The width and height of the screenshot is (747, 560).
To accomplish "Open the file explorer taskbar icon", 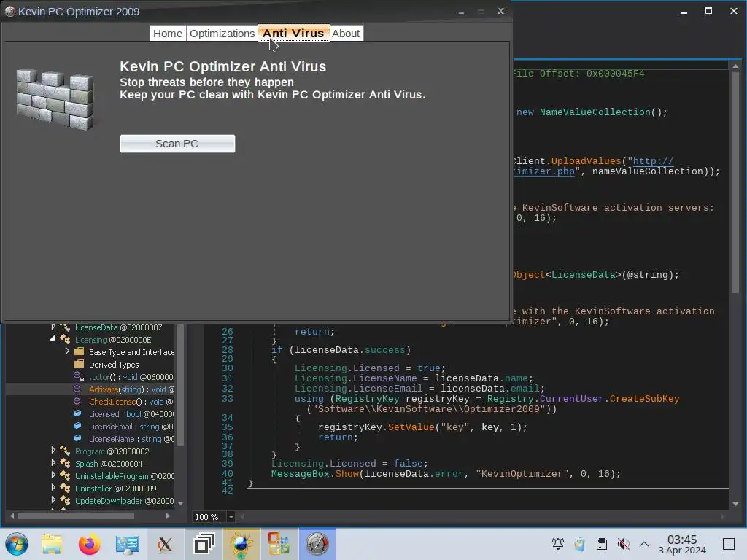I will 52,544.
